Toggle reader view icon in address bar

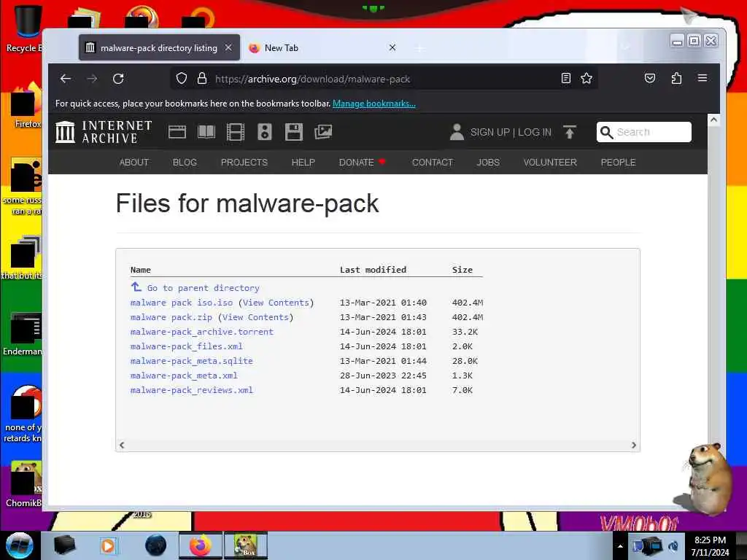point(565,79)
